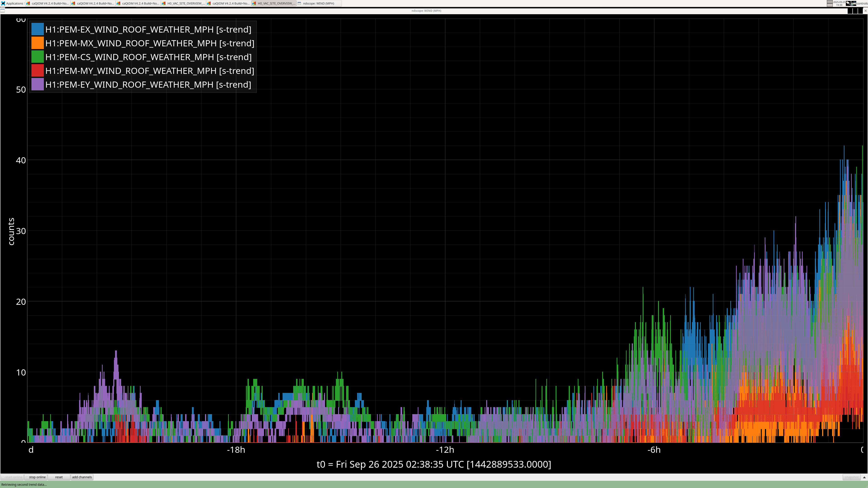
Task: Select the H1:PEM-EX_WIND_ROOF_WEATHER_MPH legend label
Action: pos(148,29)
